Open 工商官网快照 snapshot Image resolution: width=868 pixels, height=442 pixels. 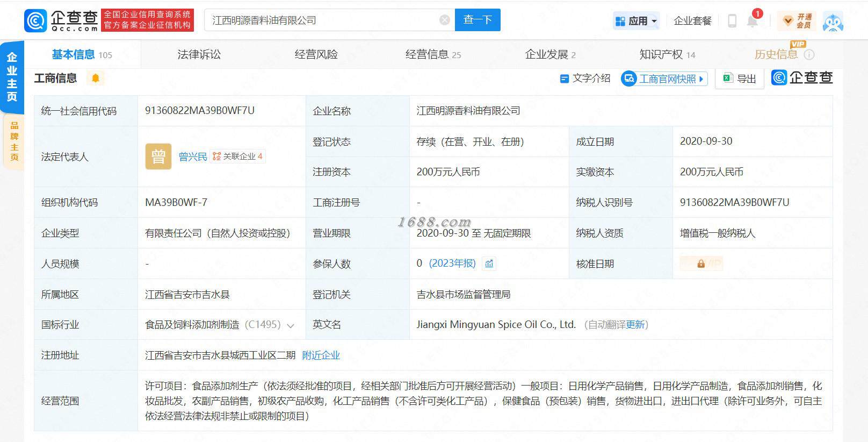(664, 79)
